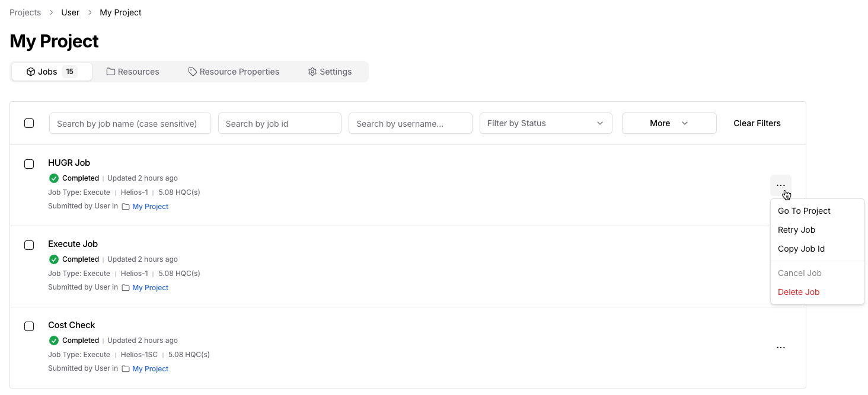Click folder icon beside Execute Job's project link
The height and width of the screenshot is (395, 868).
point(126,288)
